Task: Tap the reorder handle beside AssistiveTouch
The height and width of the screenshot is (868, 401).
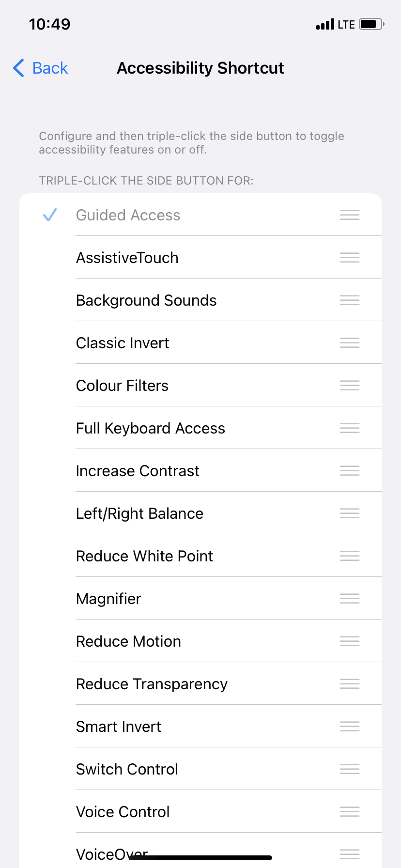Action: point(350,258)
